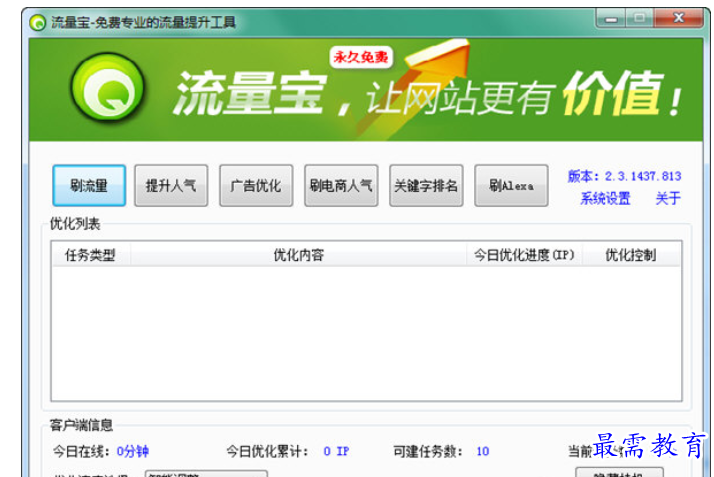Click the 永久免费 badge
Viewport: 714px width, 477px height.
pos(361,57)
